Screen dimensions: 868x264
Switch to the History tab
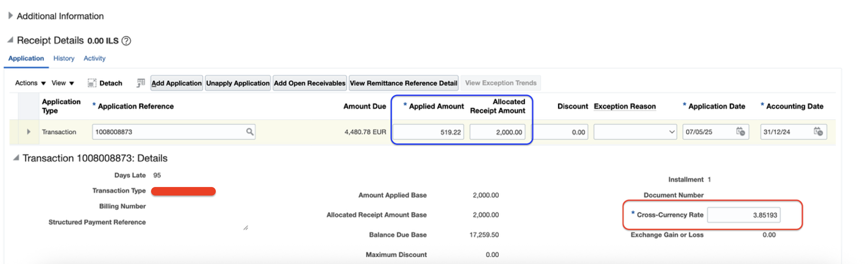coord(64,58)
